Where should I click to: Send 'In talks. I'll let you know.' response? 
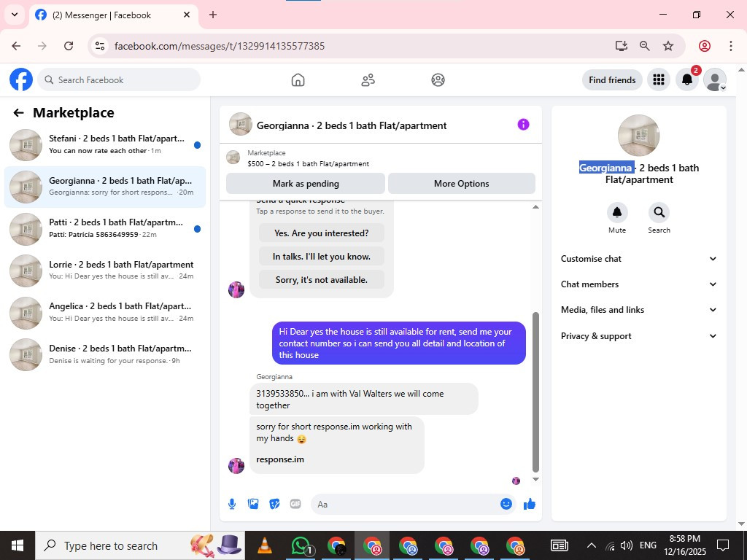click(x=322, y=256)
